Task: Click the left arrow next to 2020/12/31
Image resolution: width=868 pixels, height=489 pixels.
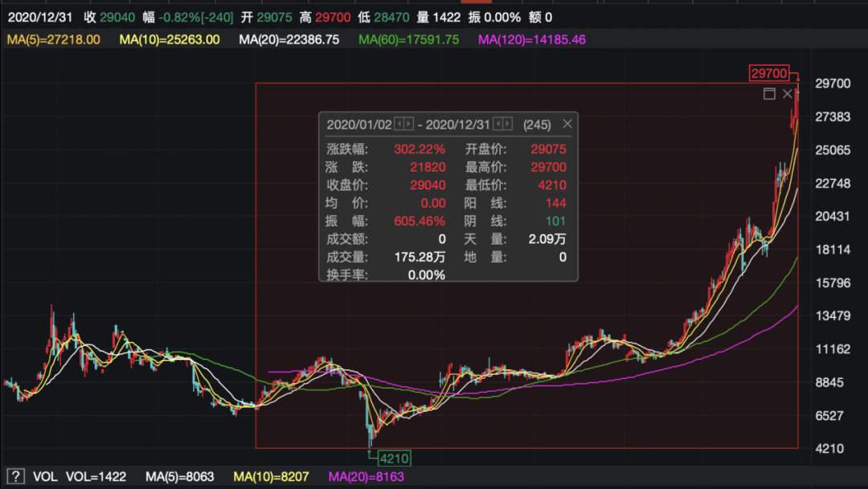Action: [x=497, y=124]
